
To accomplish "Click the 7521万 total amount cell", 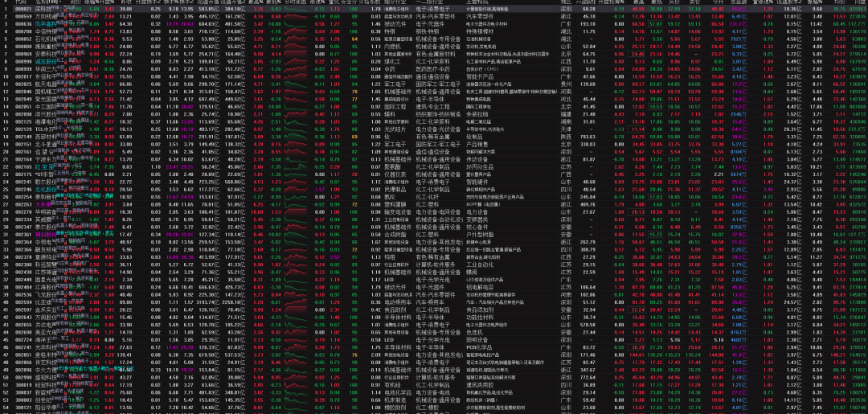I will [739, 39].
